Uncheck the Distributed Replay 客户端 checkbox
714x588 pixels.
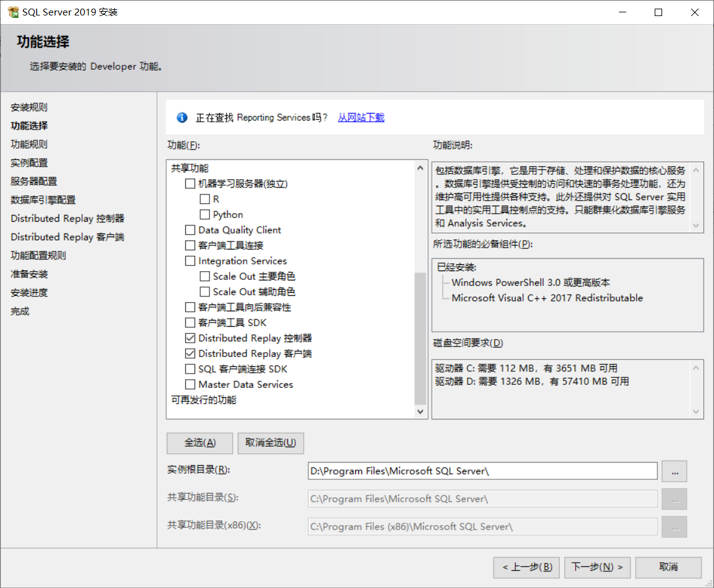pos(190,353)
